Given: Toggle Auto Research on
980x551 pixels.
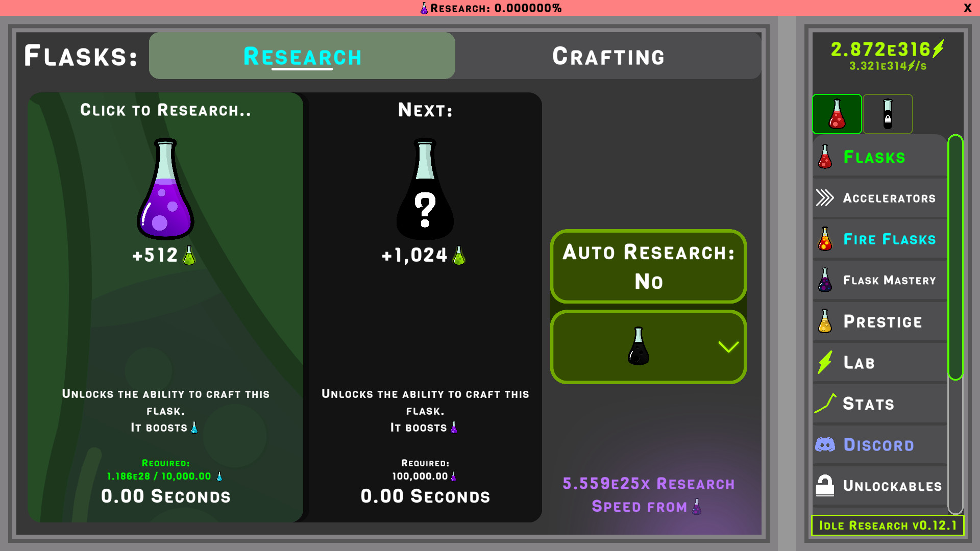Looking at the screenshot, I should click(x=648, y=266).
